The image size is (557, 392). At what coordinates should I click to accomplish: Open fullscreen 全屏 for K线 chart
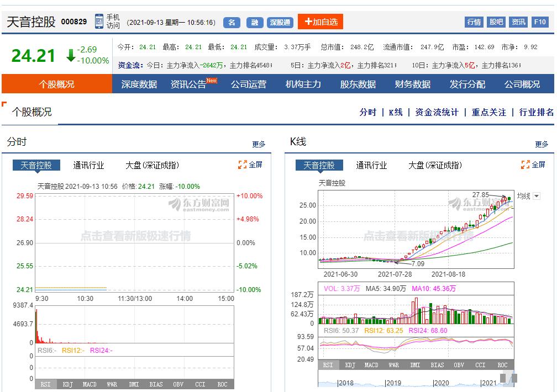point(533,165)
